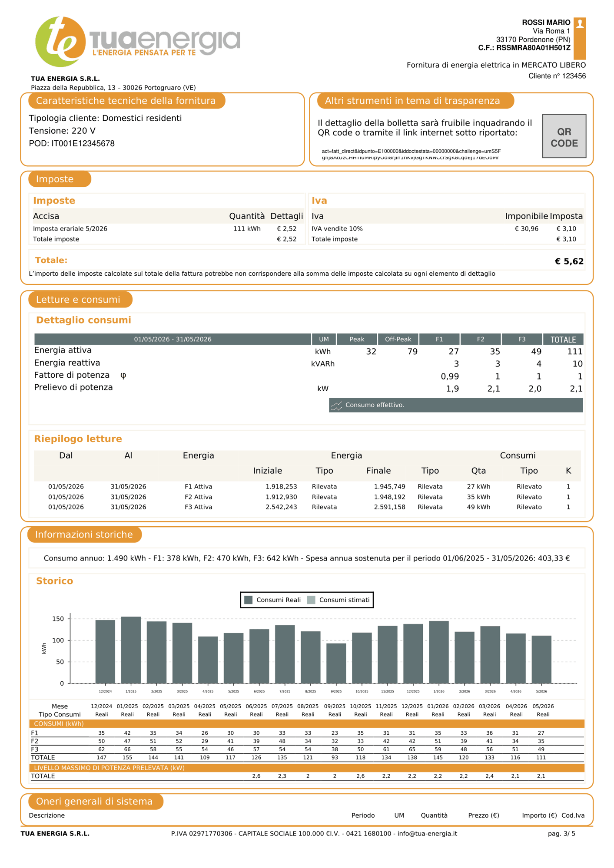Click the 9/2025 bar in Storico chart
The height and width of the screenshot is (868, 614).
pyautogui.click(x=336, y=663)
